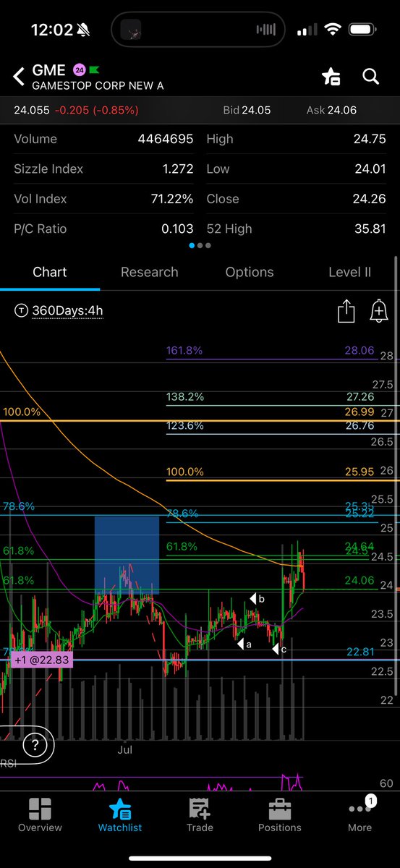This screenshot has height=868, width=400.
Task: Tap the 24.06 current price axis label
Action: (x=359, y=580)
